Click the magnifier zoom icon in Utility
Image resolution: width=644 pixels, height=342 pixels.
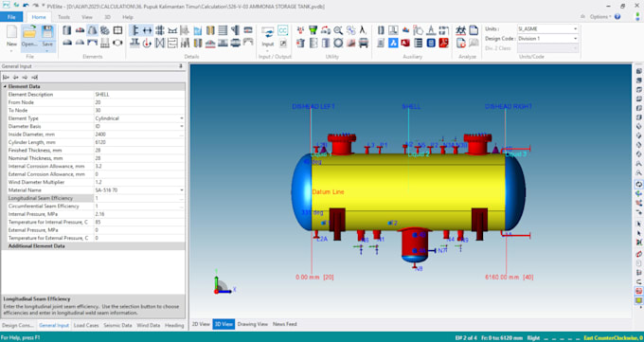338,30
